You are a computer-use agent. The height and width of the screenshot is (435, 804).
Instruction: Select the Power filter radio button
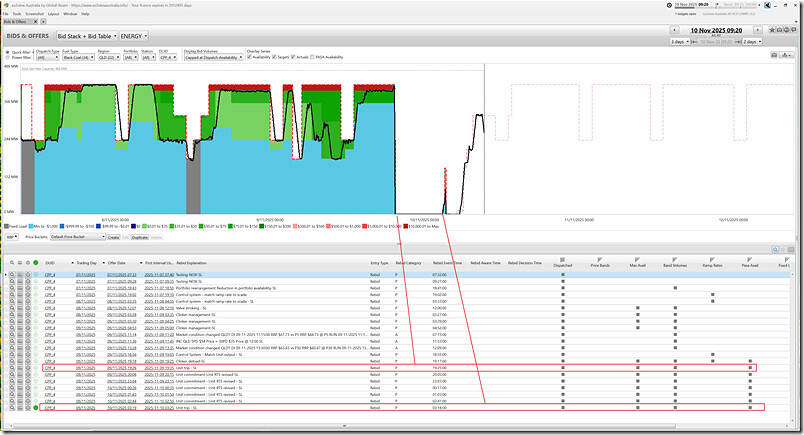tap(7, 57)
